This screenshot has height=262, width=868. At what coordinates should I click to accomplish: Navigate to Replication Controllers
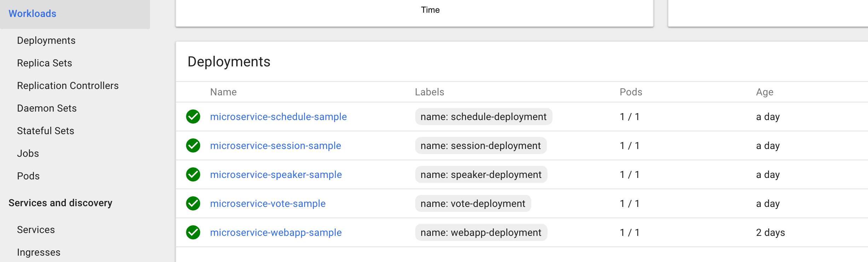pyautogui.click(x=68, y=85)
